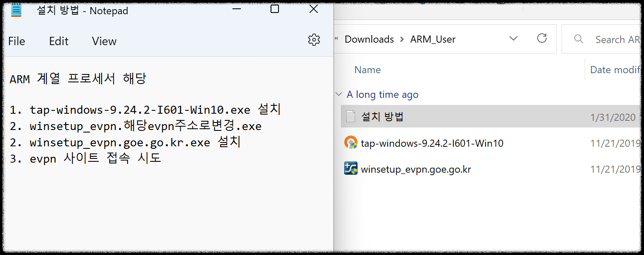
Task: Click the line '1. tap-windows-9.24.2-I601-Win10.exe 설치'
Action: click(x=145, y=110)
